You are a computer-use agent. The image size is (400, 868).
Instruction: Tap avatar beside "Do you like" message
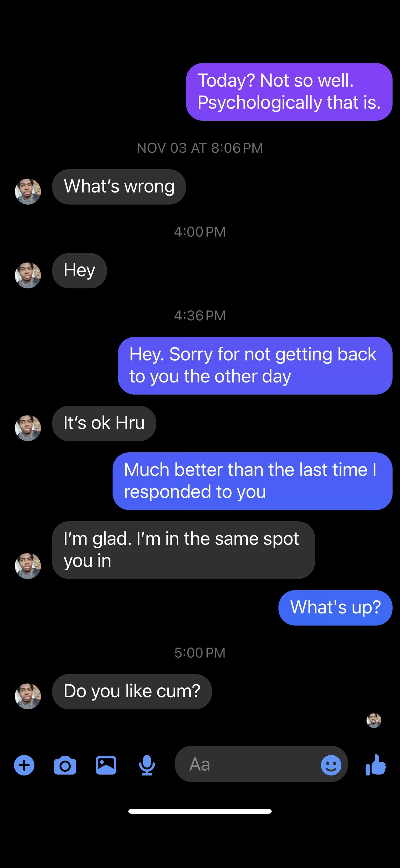tap(28, 696)
